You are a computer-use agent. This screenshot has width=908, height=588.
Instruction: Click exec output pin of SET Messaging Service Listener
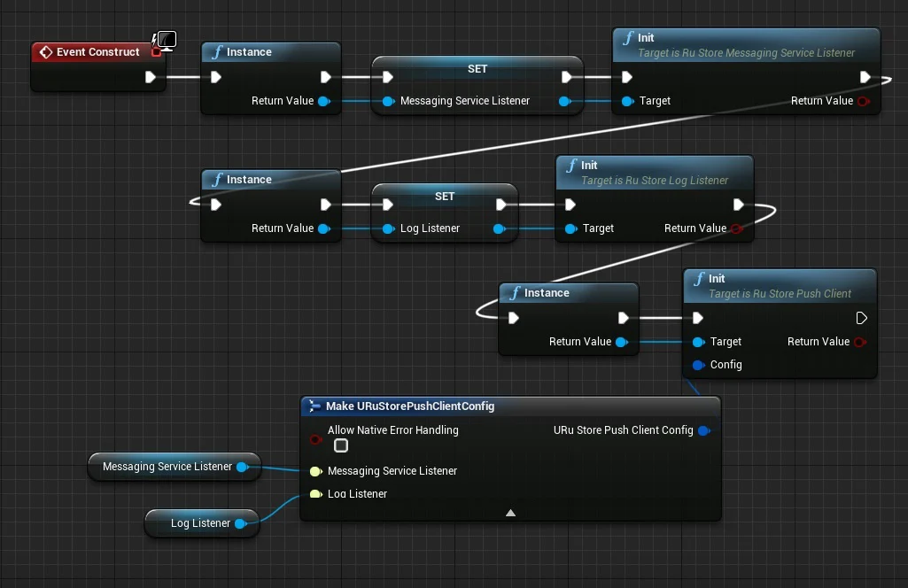pyautogui.click(x=566, y=77)
